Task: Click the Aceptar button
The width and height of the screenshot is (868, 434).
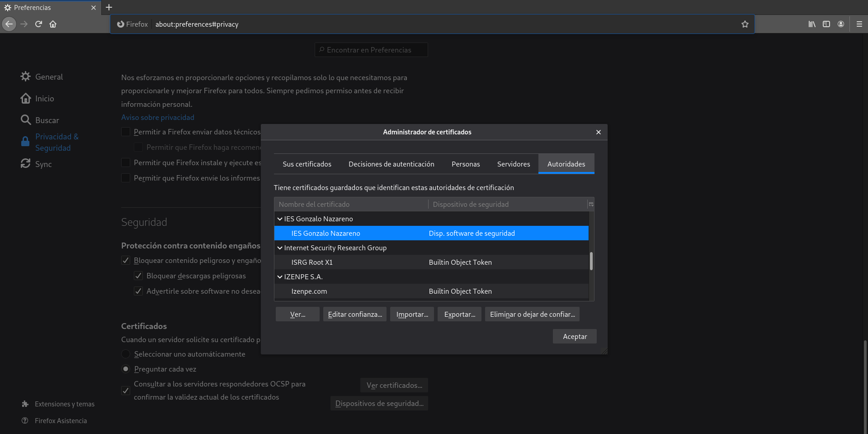Action: coord(575,336)
